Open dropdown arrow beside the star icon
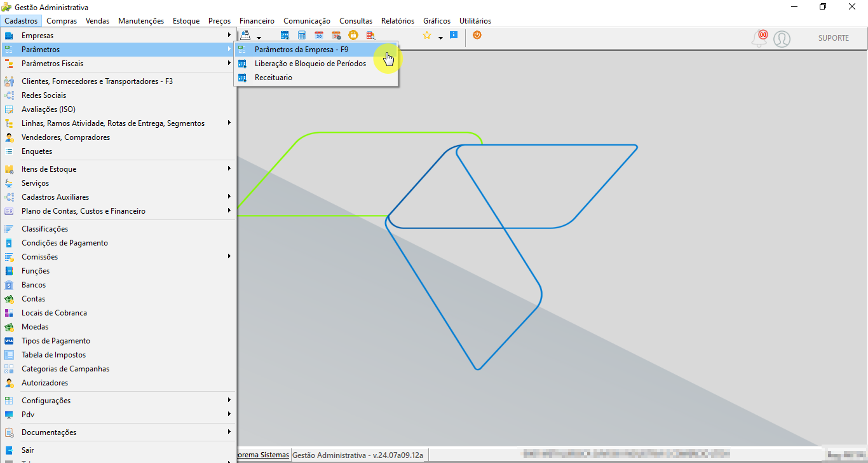Image resolution: width=868 pixels, height=463 pixels. (x=440, y=38)
